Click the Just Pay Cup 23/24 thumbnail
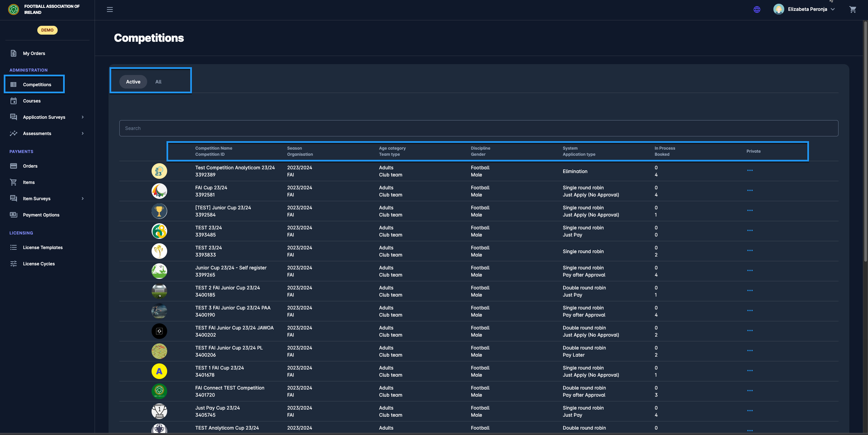Image resolution: width=868 pixels, height=435 pixels. click(x=159, y=411)
